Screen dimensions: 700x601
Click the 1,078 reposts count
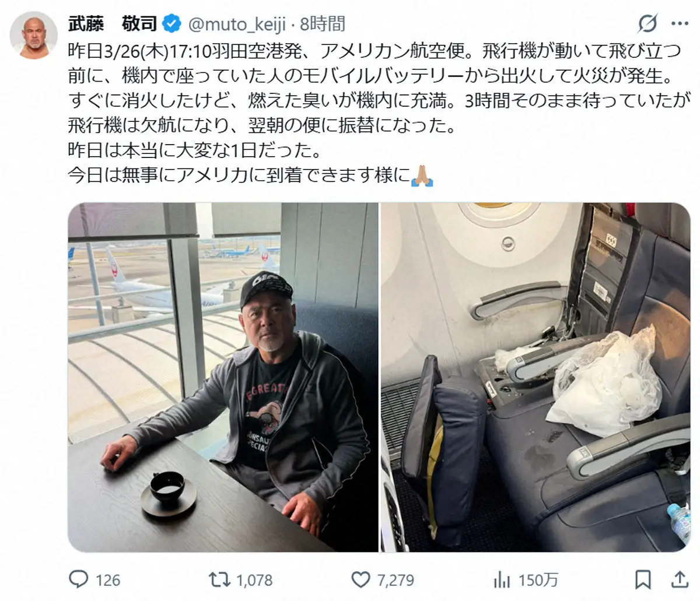[254, 580]
